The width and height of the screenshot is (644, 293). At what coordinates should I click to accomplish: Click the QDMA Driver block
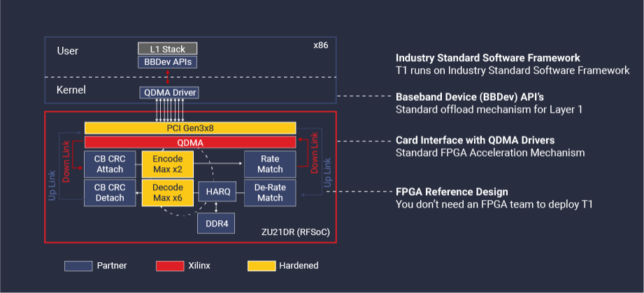(169, 93)
